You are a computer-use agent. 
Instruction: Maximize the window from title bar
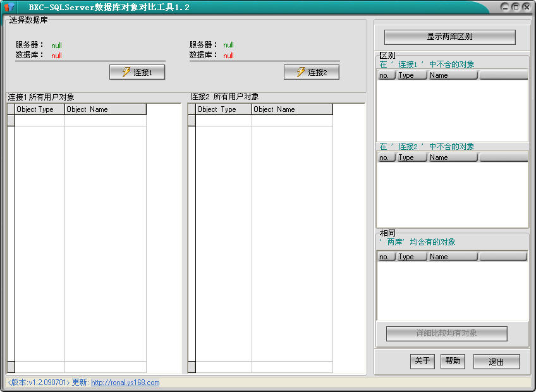click(x=516, y=7)
